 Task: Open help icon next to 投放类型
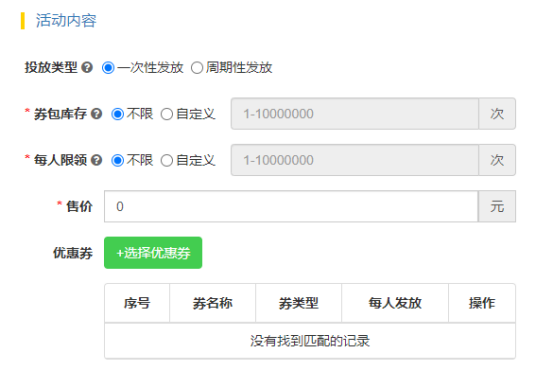(87, 67)
